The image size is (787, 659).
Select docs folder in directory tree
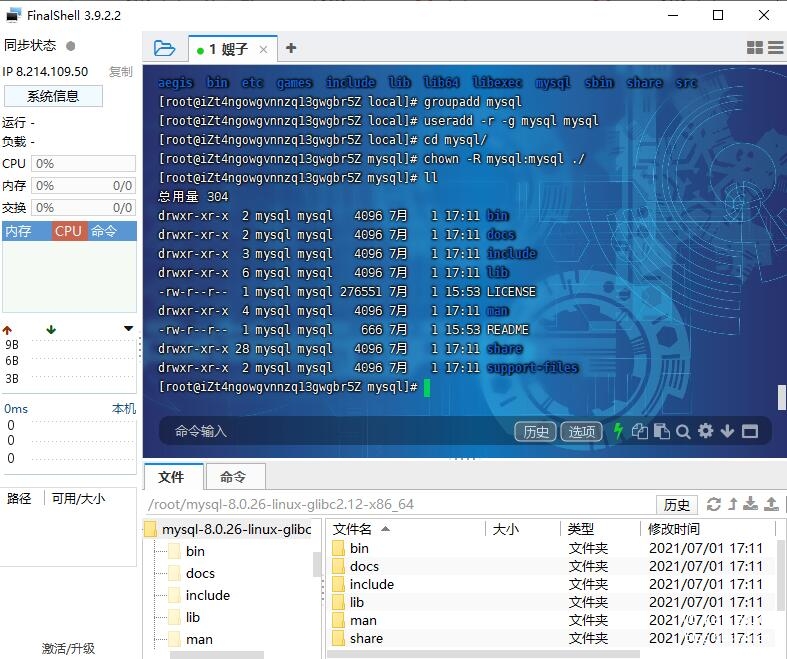[x=192, y=573]
